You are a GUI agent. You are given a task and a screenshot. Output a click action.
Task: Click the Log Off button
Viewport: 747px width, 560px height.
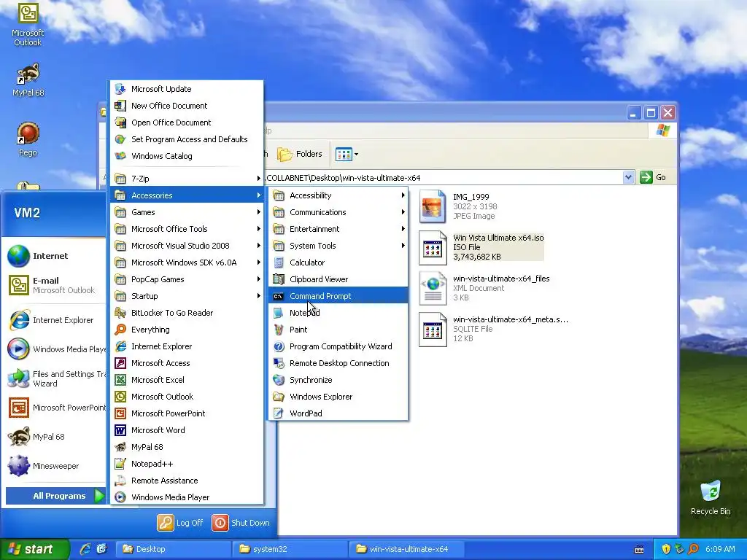pos(181,522)
